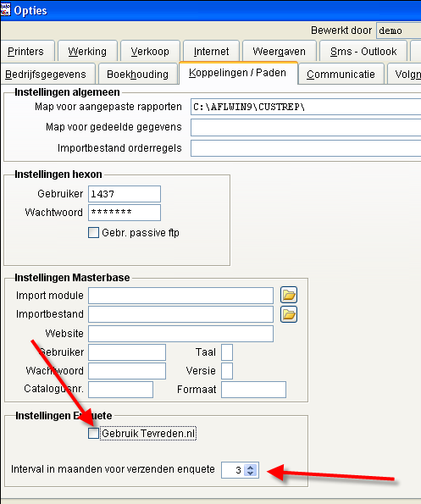
Task: Click the Map voor aangepaste rapporten field
Action: click(x=306, y=107)
